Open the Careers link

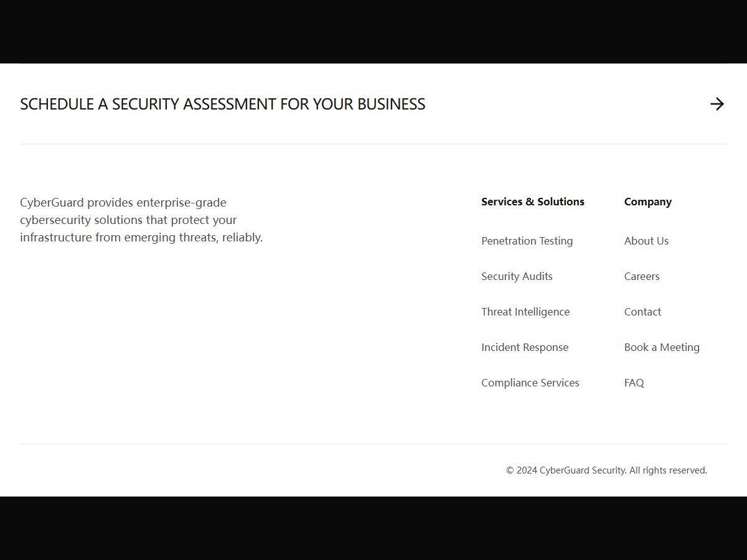point(642,276)
